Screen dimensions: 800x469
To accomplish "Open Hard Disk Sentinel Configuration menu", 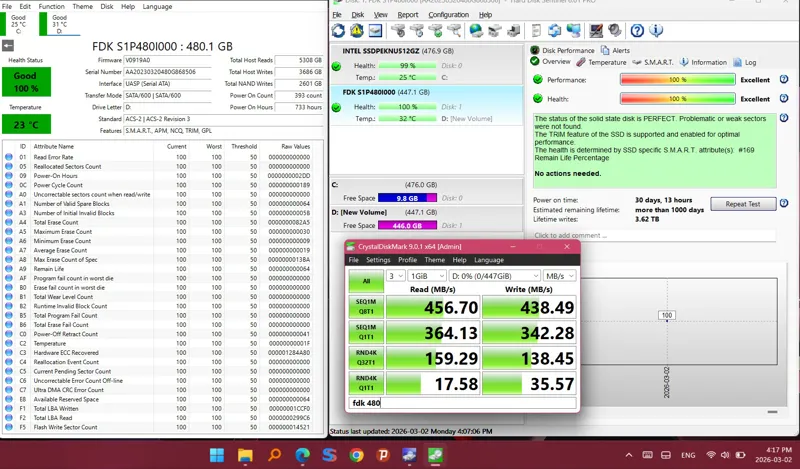I will [448, 15].
